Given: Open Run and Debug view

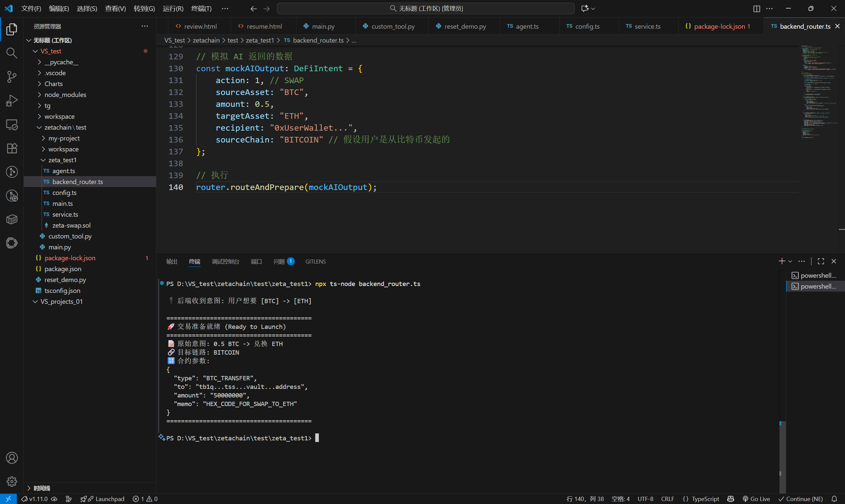Looking at the screenshot, I should [x=12, y=101].
